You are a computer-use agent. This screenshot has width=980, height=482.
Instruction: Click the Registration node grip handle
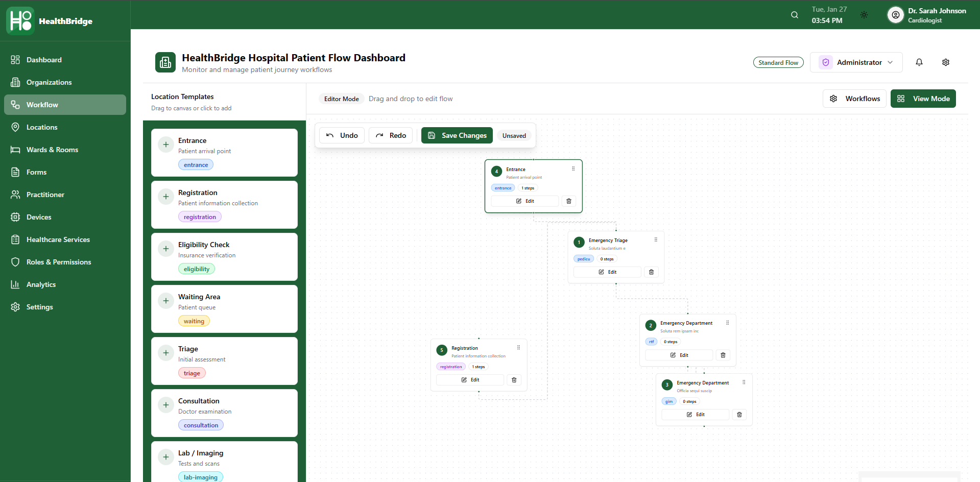[x=518, y=348]
